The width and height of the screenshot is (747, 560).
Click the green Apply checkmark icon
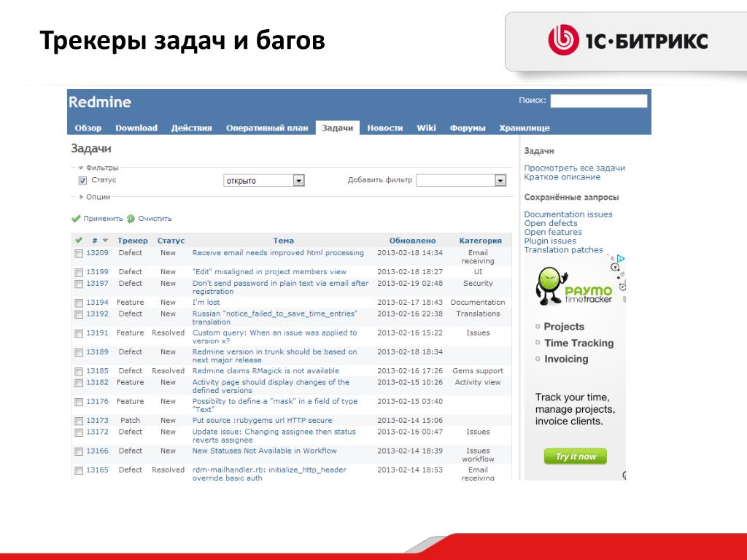coord(76,219)
